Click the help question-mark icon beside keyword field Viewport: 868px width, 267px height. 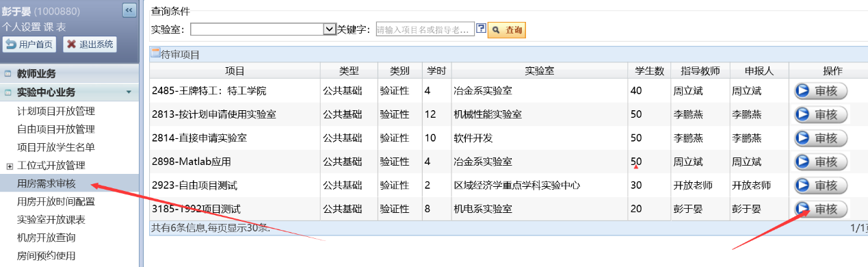[481, 29]
